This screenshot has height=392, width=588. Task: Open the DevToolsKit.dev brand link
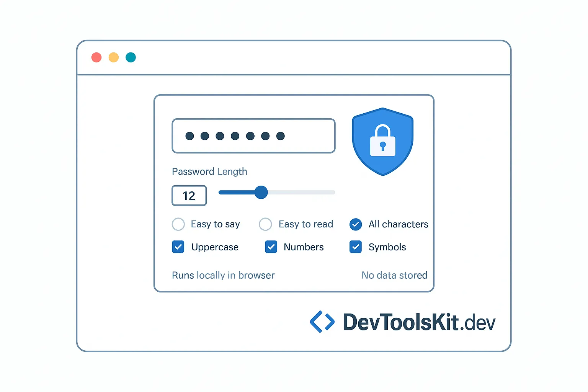[419, 322]
